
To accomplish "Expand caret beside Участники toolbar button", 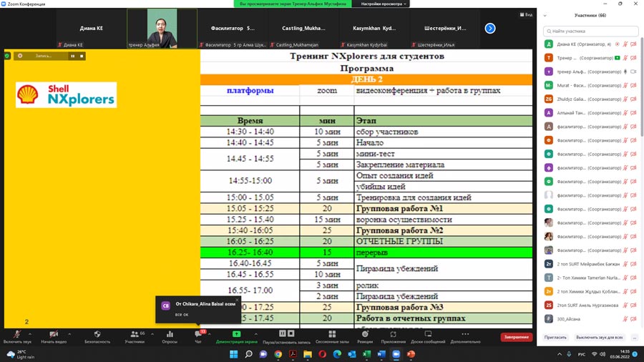I will (152, 333).
